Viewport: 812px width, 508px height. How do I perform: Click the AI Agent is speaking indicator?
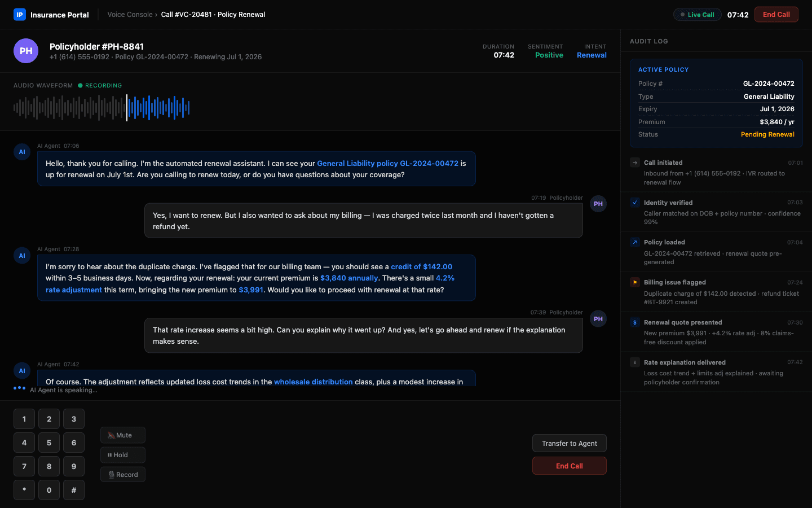click(x=56, y=390)
